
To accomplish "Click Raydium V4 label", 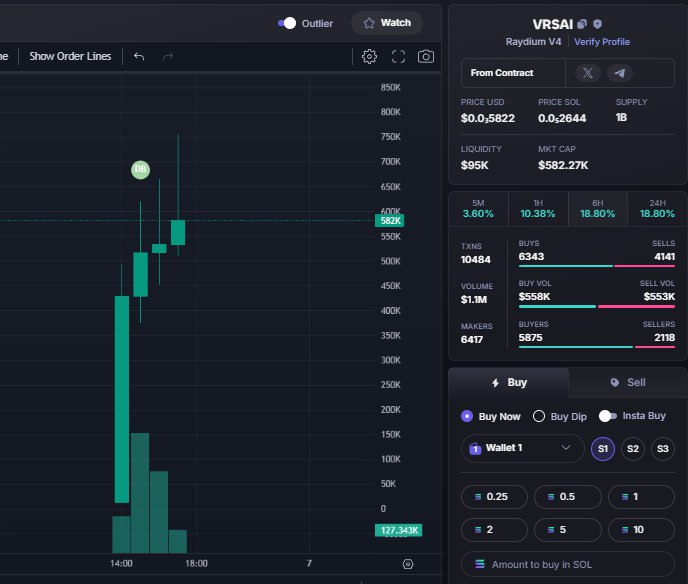I will tap(533, 42).
